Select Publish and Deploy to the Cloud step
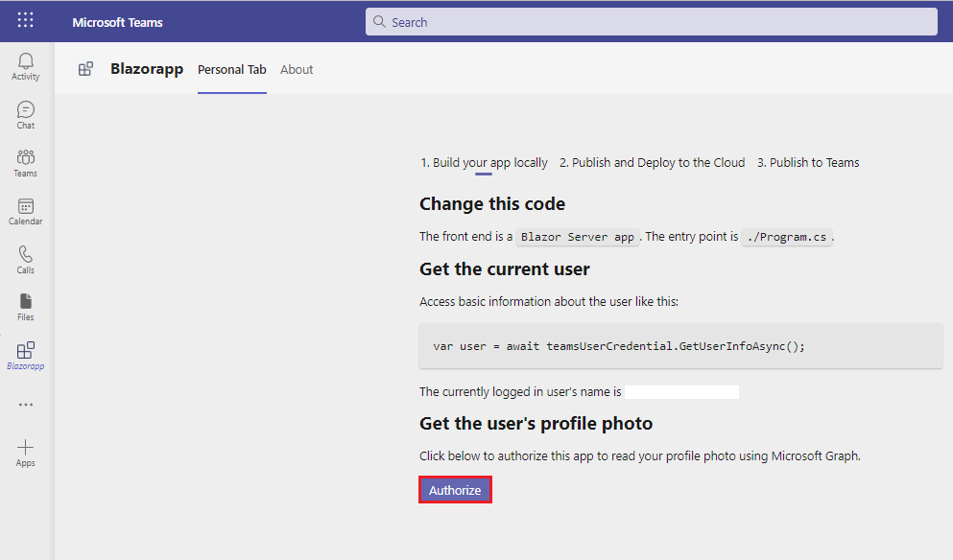The height and width of the screenshot is (560, 953). pos(653,163)
